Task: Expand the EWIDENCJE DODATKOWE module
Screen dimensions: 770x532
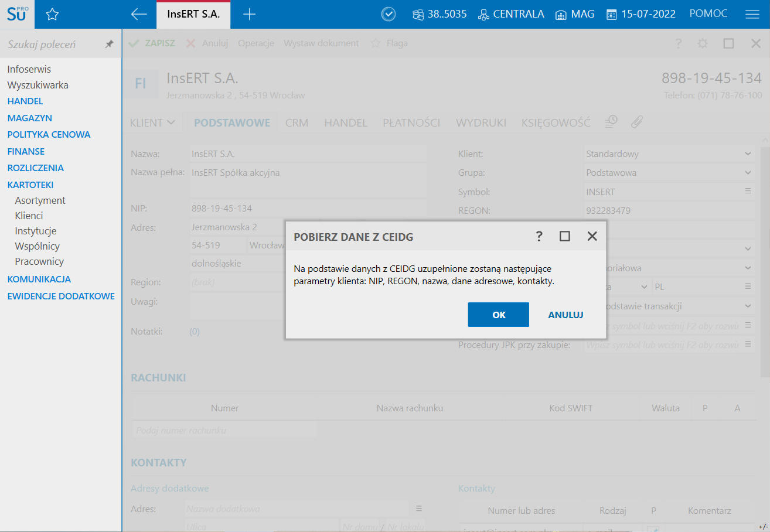Action: [x=61, y=296]
